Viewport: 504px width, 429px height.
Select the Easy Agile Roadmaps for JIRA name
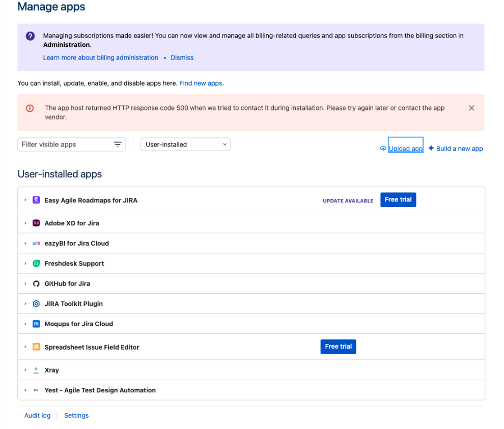click(x=91, y=200)
